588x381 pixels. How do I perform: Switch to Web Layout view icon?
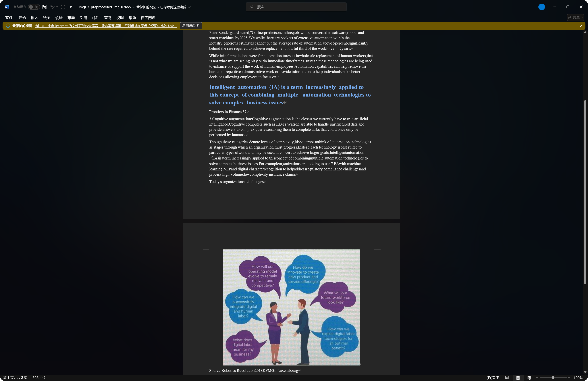[529, 378]
